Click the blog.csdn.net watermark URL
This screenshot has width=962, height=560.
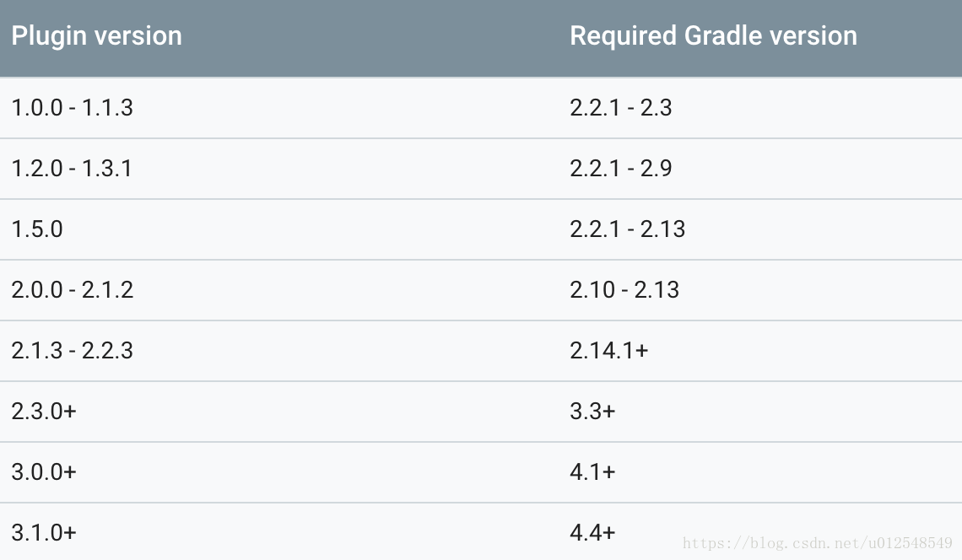pyautogui.click(x=817, y=543)
